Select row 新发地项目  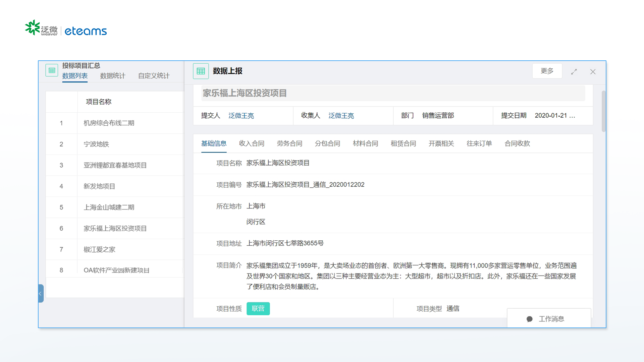point(115,186)
